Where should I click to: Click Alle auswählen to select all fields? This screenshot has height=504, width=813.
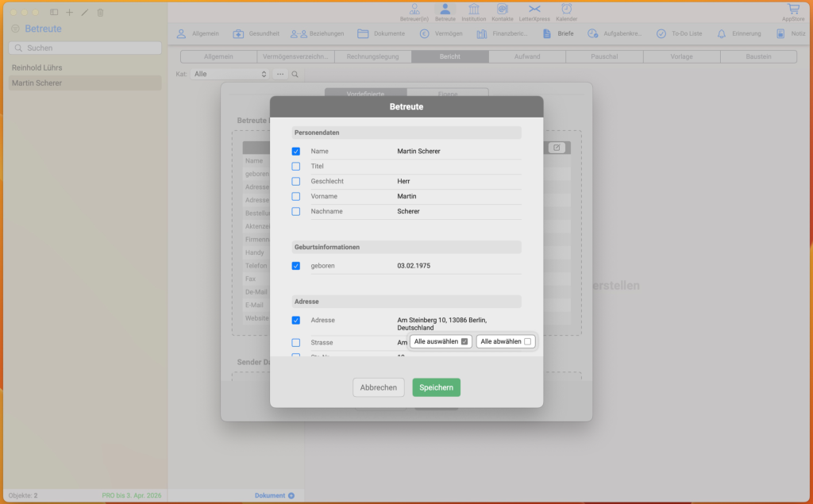click(441, 341)
